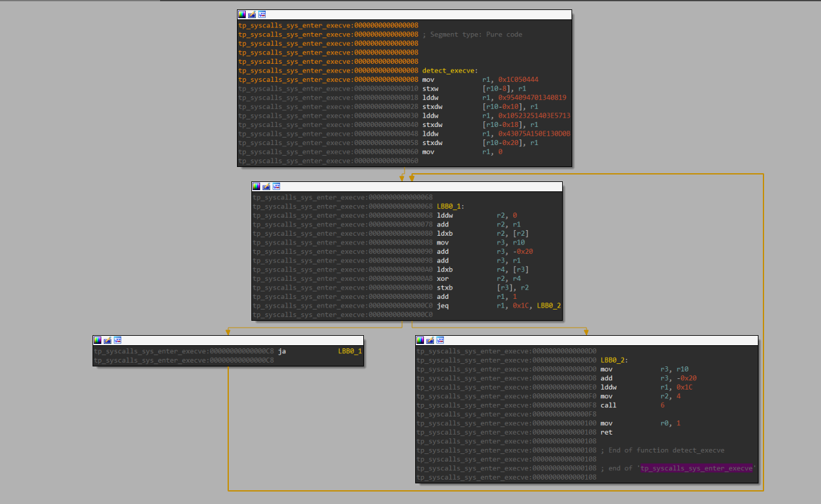Click pencil edit icon on LBB0_1 loop node
821x504 pixels.
266,186
